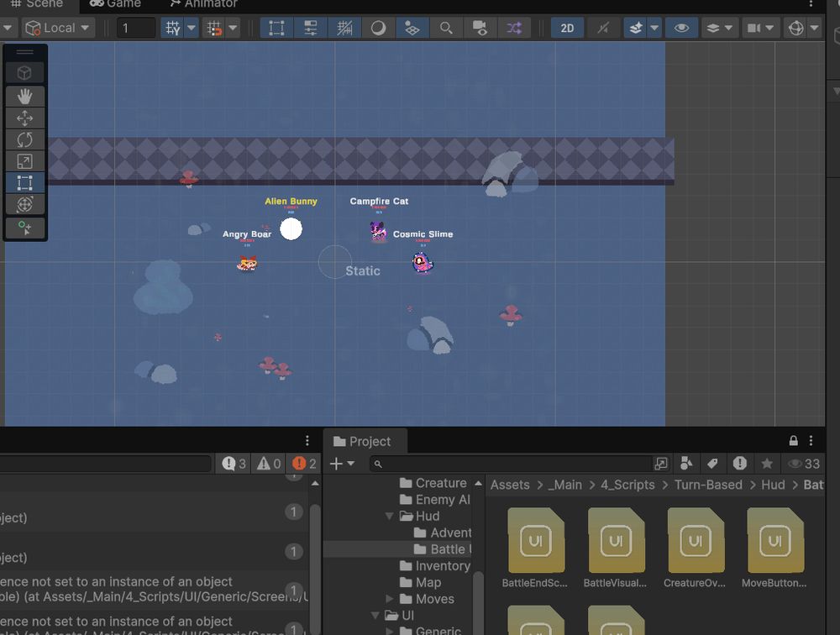
Task: Click the rect bounds overlay toolbar icon
Action: (x=276, y=28)
